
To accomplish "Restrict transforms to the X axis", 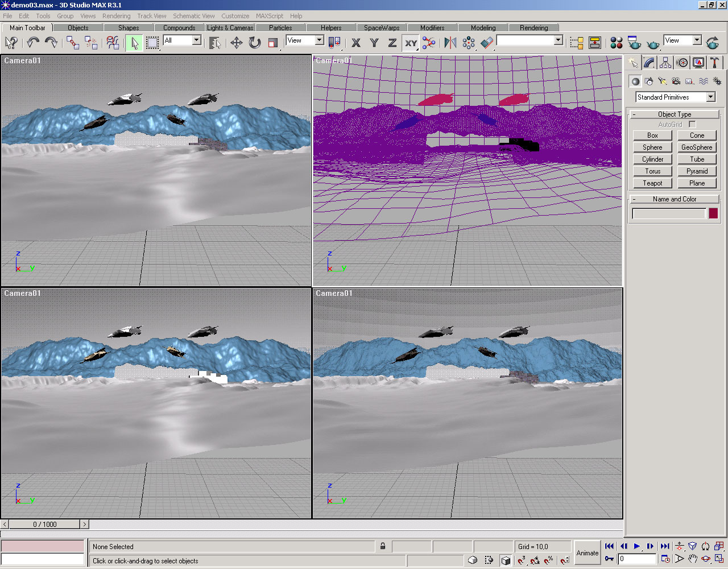I will tap(356, 43).
